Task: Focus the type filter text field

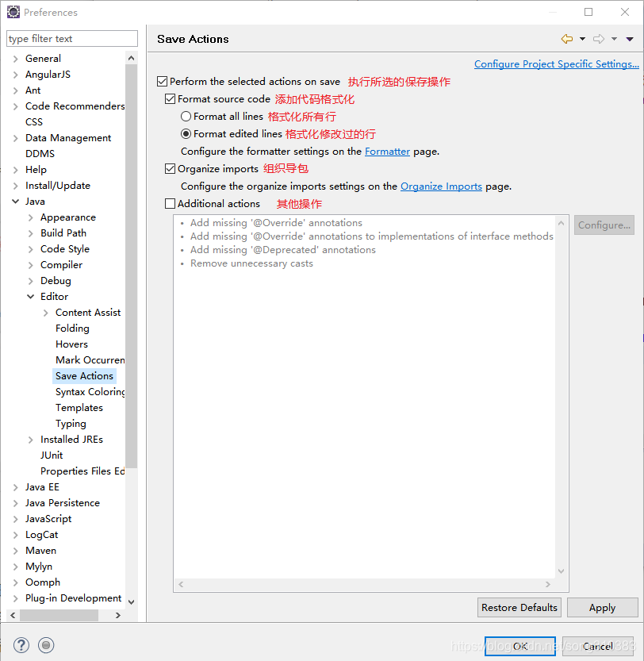Action: click(x=72, y=39)
